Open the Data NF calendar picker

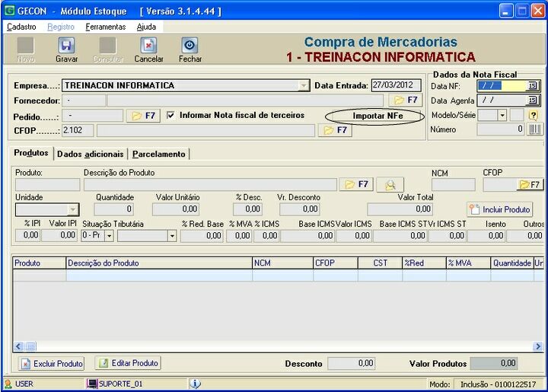click(x=532, y=85)
